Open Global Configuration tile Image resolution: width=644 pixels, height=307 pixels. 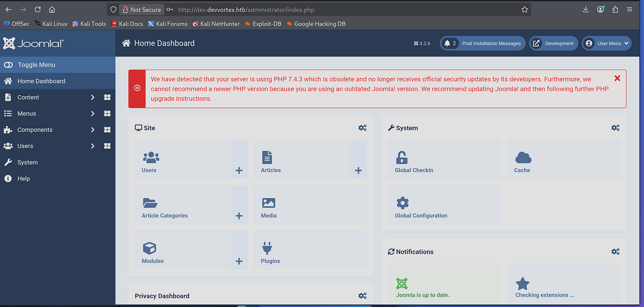444,205
